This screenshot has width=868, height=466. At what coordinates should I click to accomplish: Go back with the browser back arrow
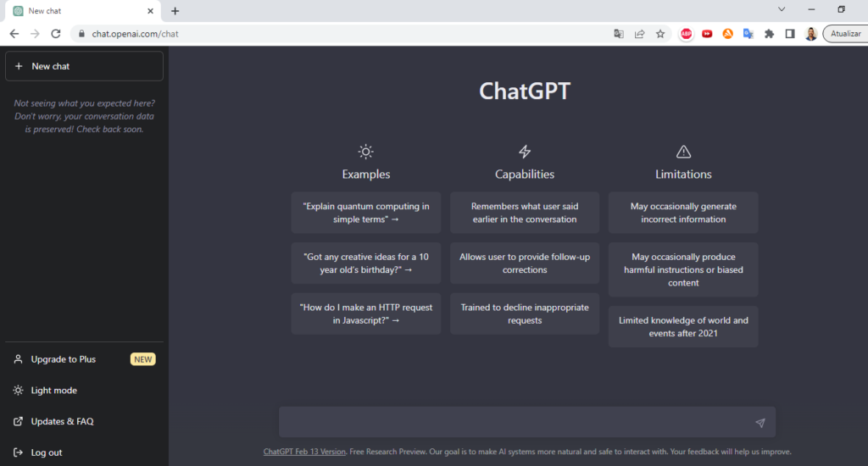click(14, 34)
